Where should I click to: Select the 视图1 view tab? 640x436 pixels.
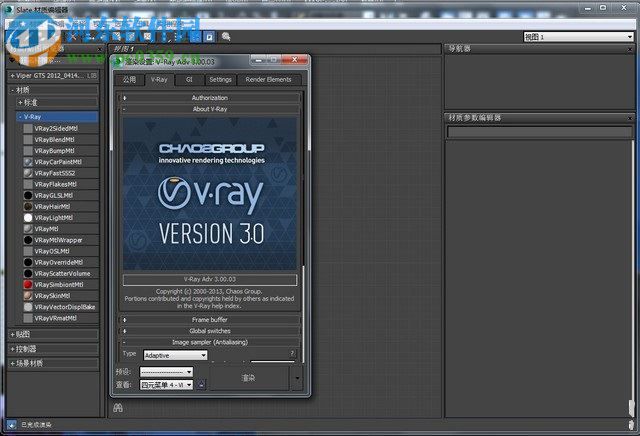[x=124, y=49]
